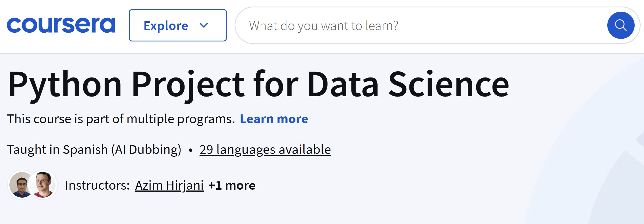Click the Coursera logo
The image size is (644, 224).
pyautogui.click(x=61, y=25)
